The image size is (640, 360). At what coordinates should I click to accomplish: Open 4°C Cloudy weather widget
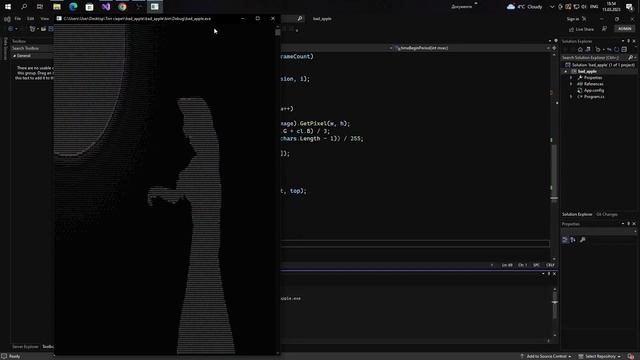[524, 7]
